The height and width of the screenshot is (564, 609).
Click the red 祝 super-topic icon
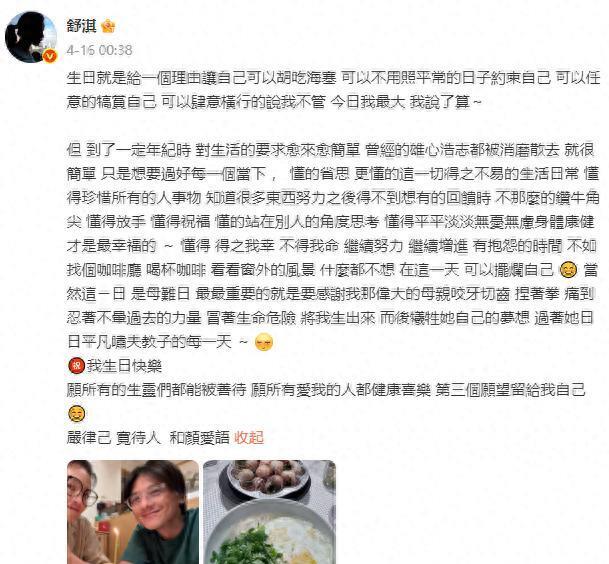click(x=76, y=366)
